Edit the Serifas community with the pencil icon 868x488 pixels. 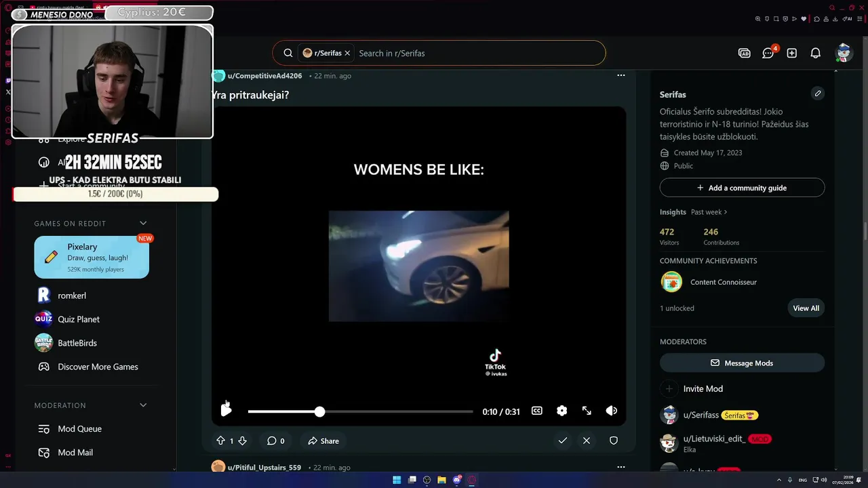pyautogui.click(x=818, y=94)
